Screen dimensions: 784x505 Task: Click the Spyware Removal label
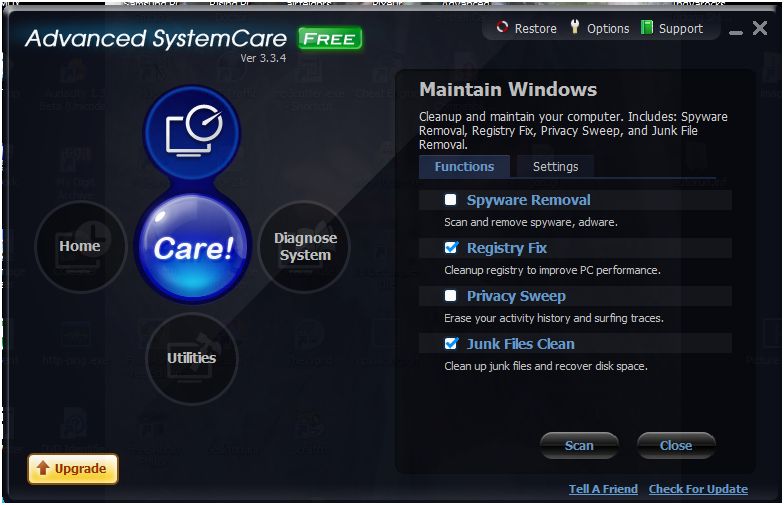[x=528, y=200]
